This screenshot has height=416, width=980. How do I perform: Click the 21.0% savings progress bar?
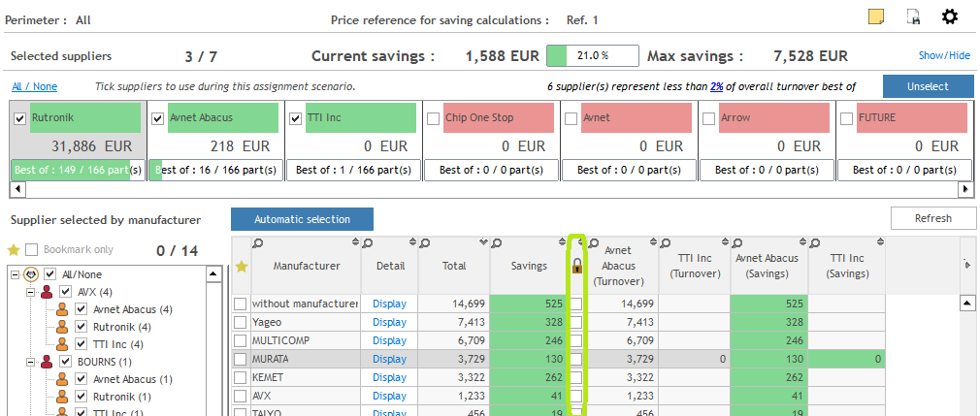click(x=592, y=56)
